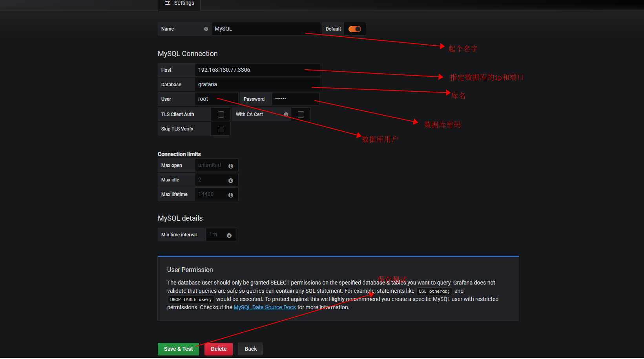Click the Name field info icon

(206, 29)
